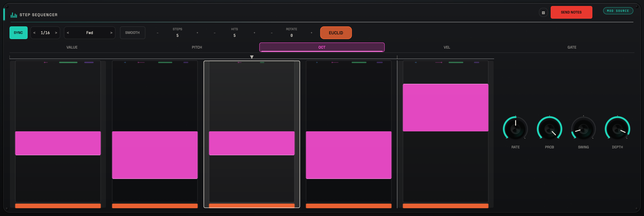Decrease ROTATE with the minus button
644x216 pixels.
pos(272,33)
